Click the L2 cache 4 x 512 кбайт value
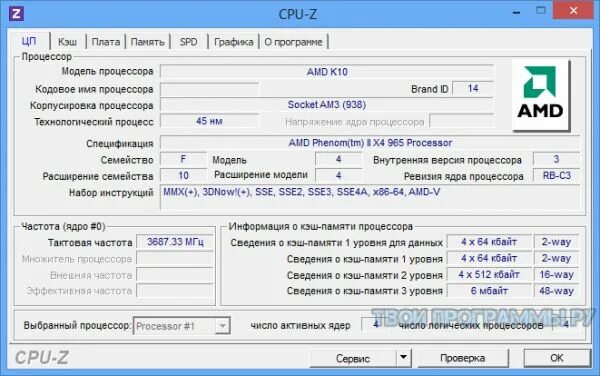600x376 pixels. [489, 275]
